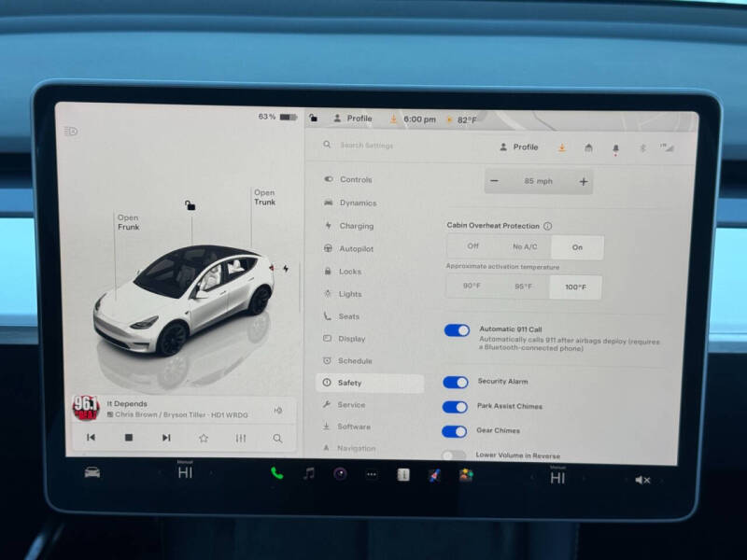Open the software update download icon
747x560 pixels.
562,147
